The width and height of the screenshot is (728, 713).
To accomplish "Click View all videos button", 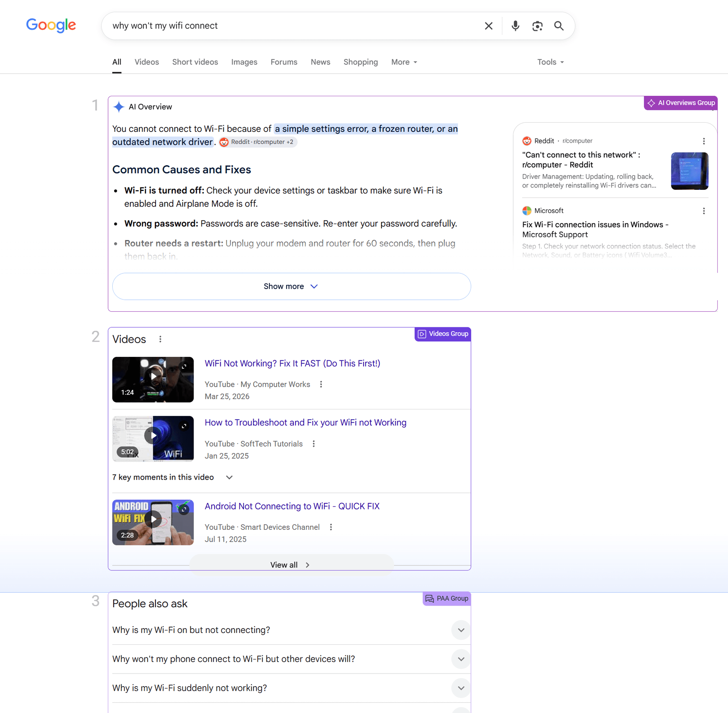I will tap(291, 565).
